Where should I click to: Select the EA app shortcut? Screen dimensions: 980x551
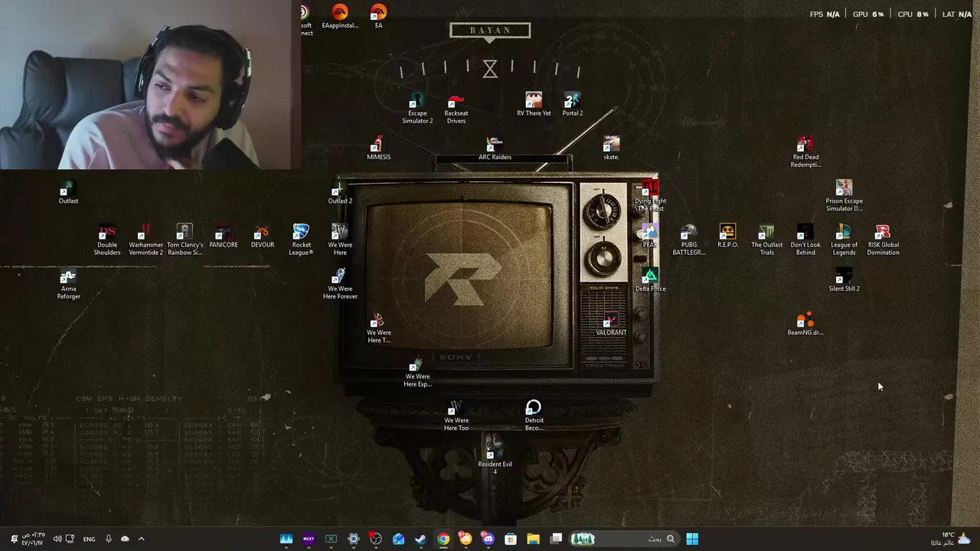pos(378,17)
